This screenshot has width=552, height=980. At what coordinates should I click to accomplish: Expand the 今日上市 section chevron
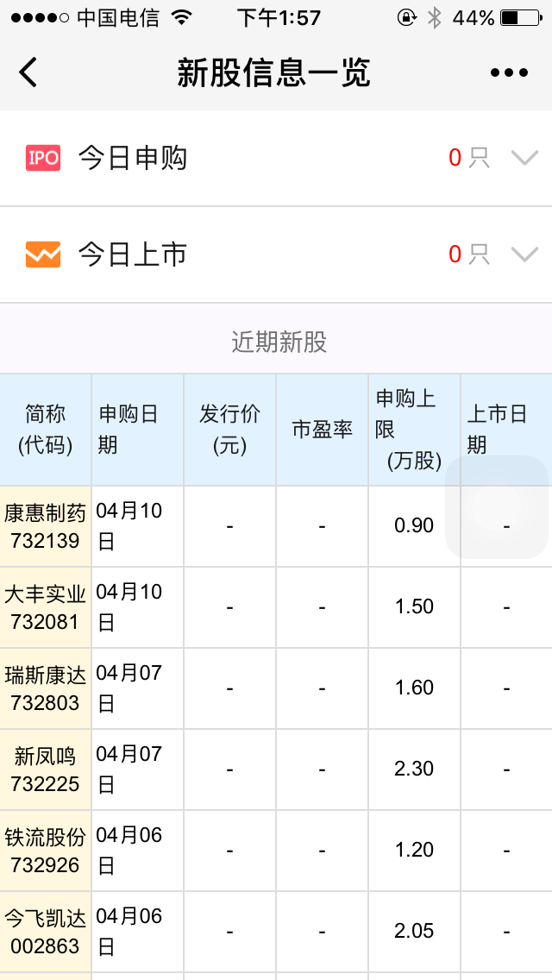524,254
